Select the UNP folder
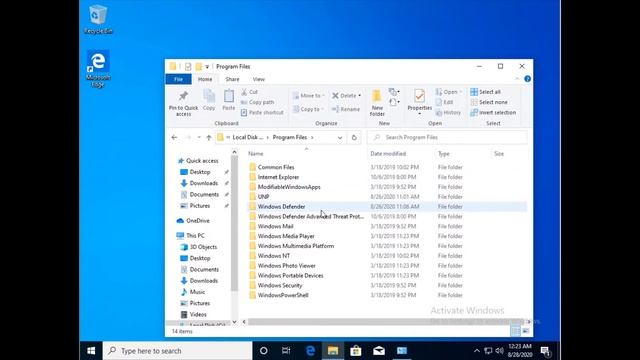Image resolution: width=640 pixels, height=360 pixels. tap(263, 196)
